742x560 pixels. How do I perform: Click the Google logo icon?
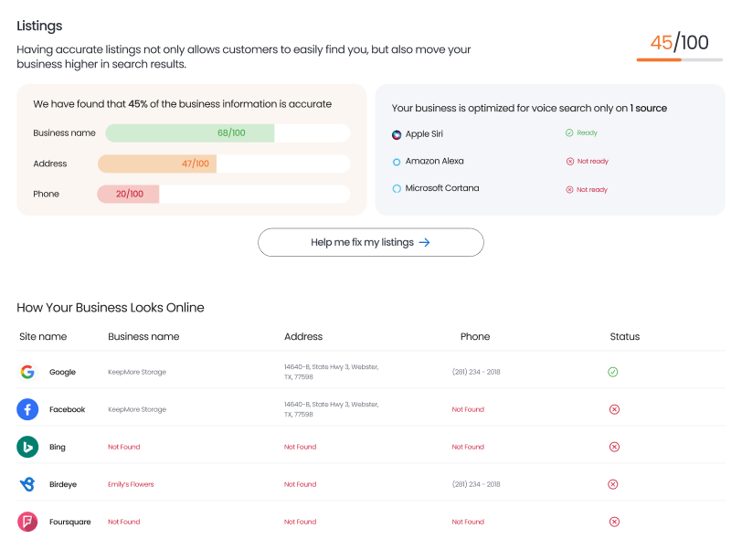tap(27, 372)
